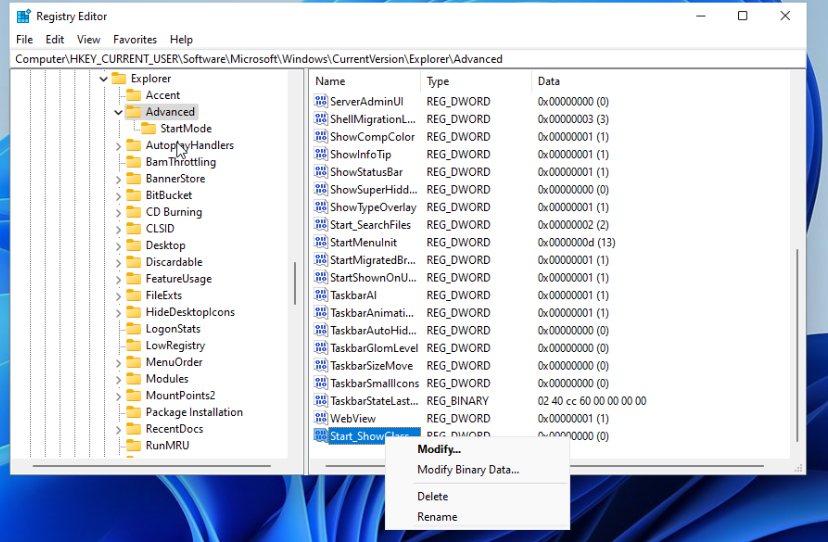Expand the Discardable key

coord(118,263)
